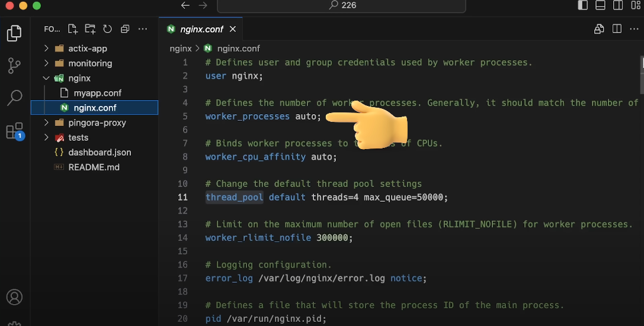Open the Source Control view
Image resolution: width=644 pixels, height=326 pixels.
tap(14, 66)
